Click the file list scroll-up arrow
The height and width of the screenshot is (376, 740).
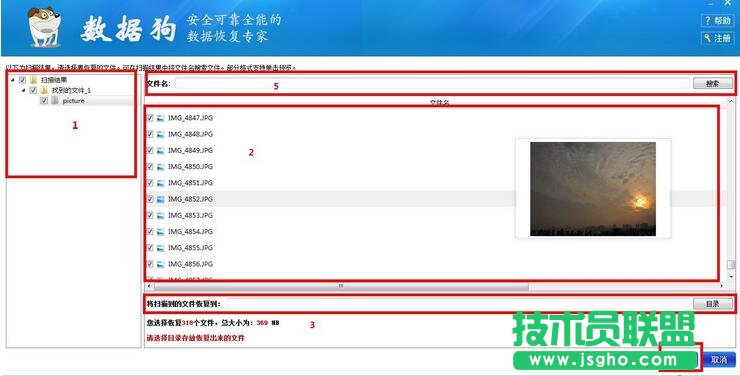point(731,102)
